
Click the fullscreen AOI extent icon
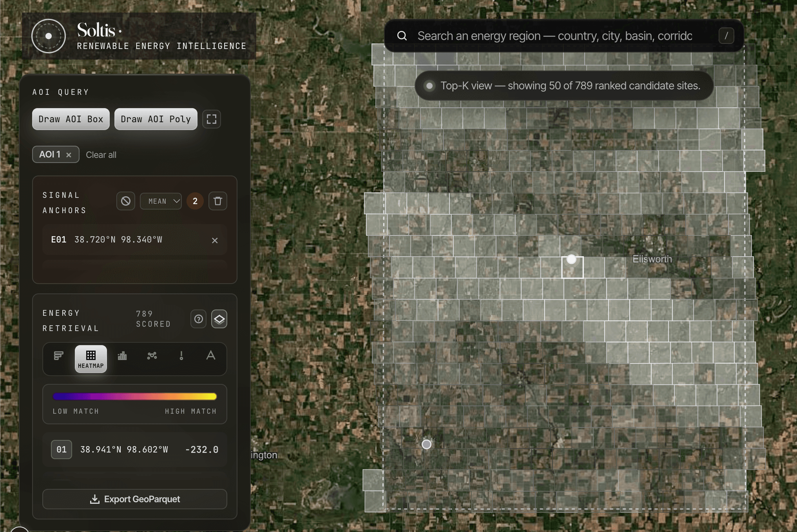click(212, 119)
